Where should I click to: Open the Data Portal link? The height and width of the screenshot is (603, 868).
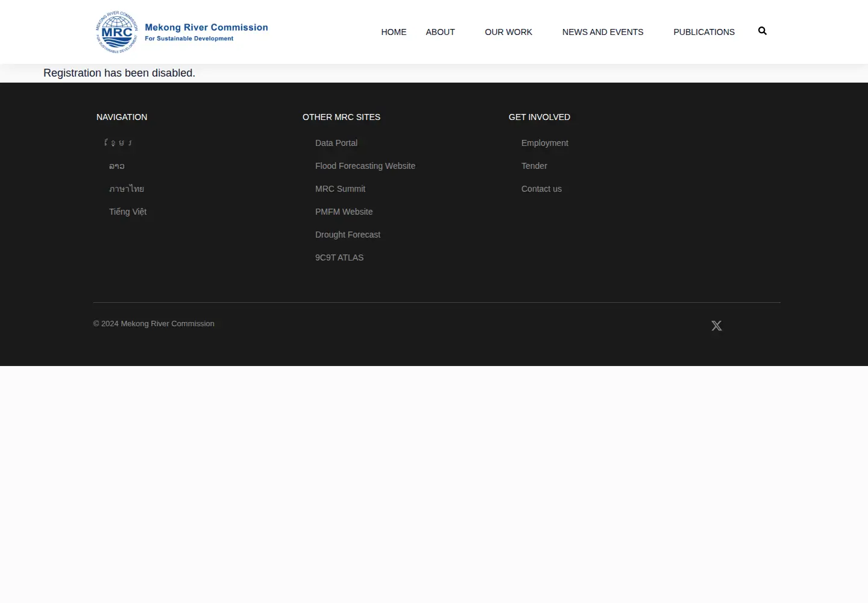pyautogui.click(x=336, y=143)
